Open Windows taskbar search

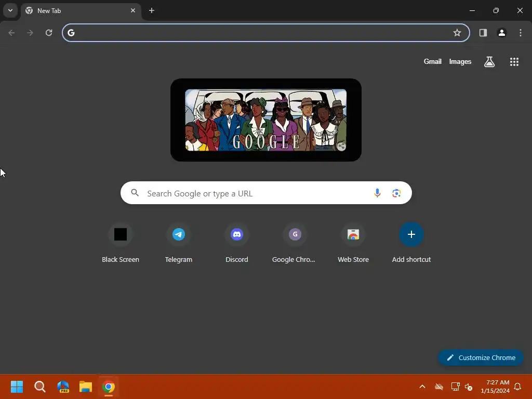coord(39,387)
